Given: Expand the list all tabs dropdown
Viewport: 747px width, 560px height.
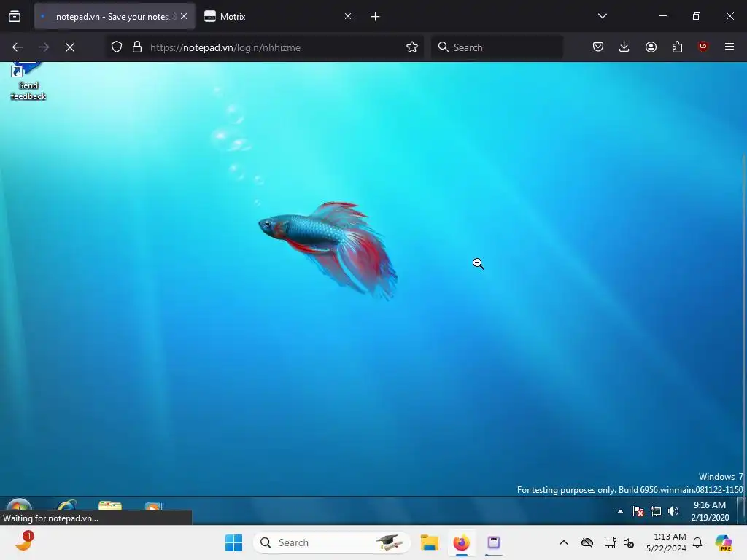Looking at the screenshot, I should point(602,16).
